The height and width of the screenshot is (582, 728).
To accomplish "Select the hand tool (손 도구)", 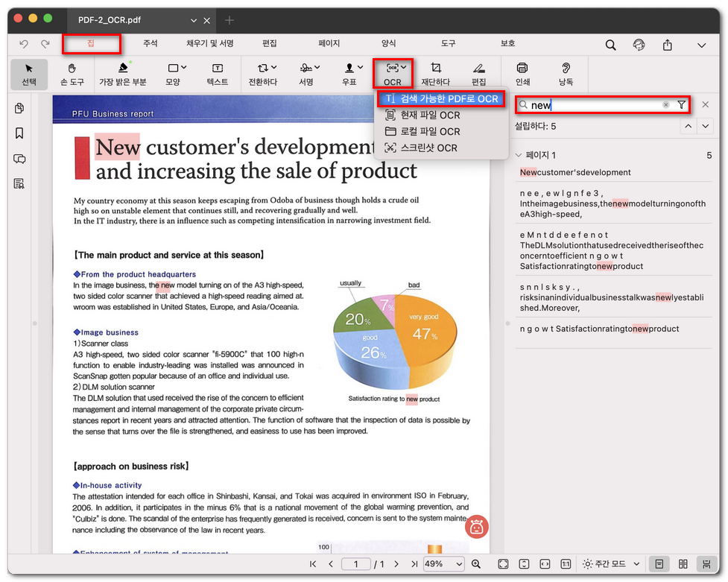I will tap(72, 74).
